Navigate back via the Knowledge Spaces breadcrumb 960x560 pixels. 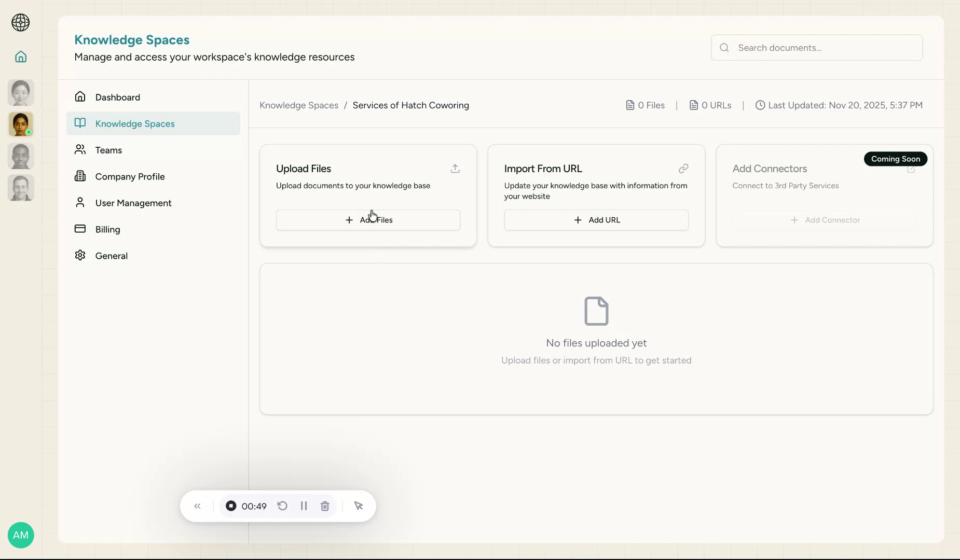(x=298, y=105)
